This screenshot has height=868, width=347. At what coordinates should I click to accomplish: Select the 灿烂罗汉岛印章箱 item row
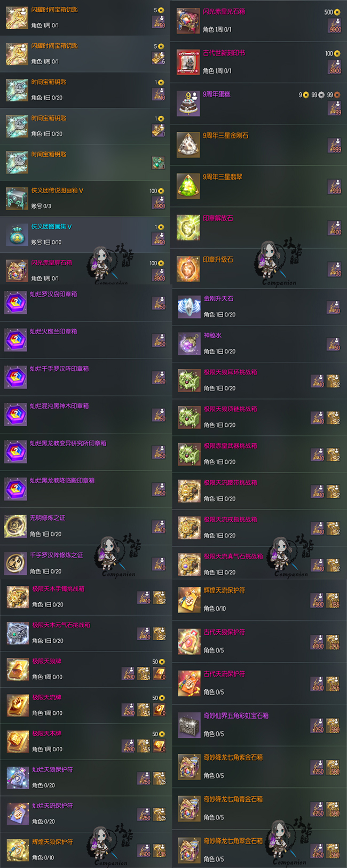pyautogui.click(x=85, y=302)
